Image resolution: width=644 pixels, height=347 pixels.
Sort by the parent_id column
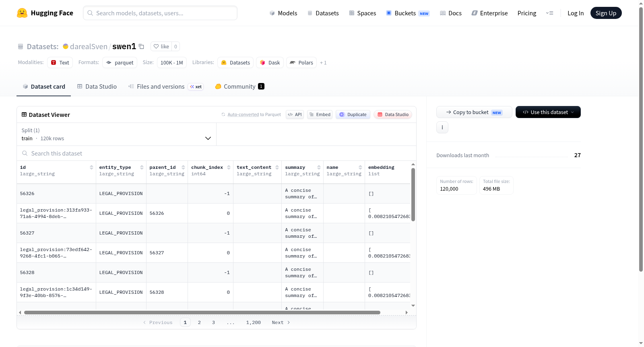[x=183, y=167]
